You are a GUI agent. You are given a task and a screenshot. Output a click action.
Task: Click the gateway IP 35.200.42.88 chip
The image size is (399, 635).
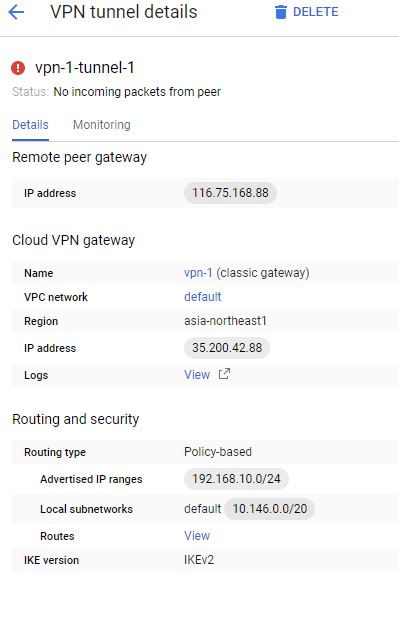click(227, 347)
